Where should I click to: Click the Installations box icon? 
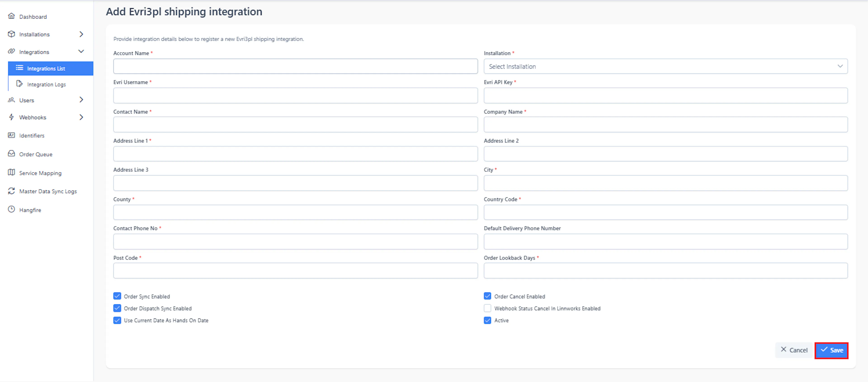(12, 34)
